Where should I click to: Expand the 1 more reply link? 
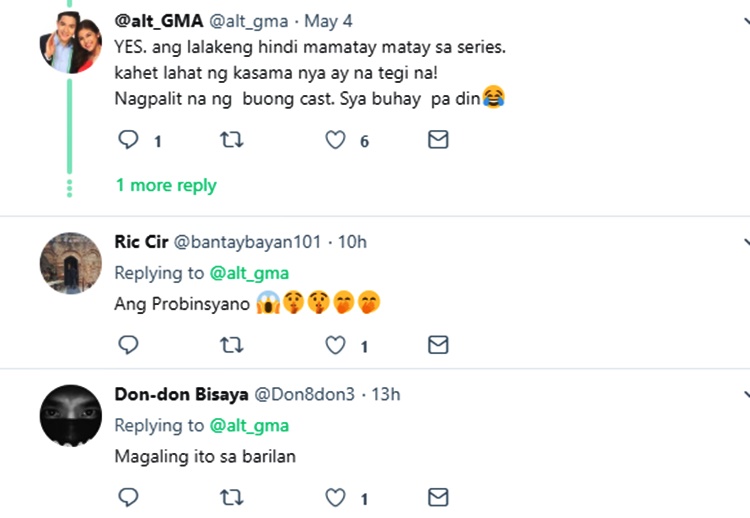[x=166, y=185]
